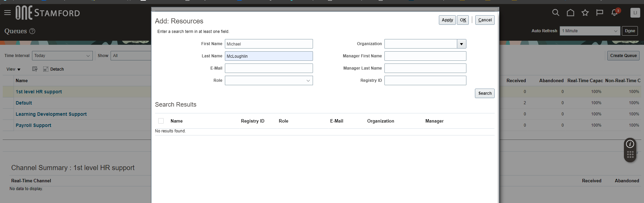The height and width of the screenshot is (203, 644).
Task: Click the Queues help question icon
Action: (32, 31)
